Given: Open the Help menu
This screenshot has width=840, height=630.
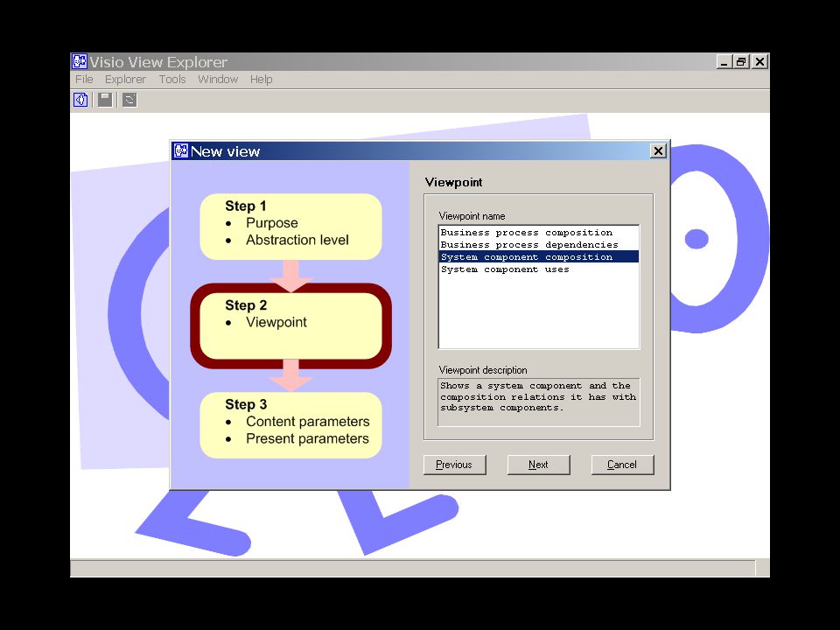Looking at the screenshot, I should tap(262, 80).
